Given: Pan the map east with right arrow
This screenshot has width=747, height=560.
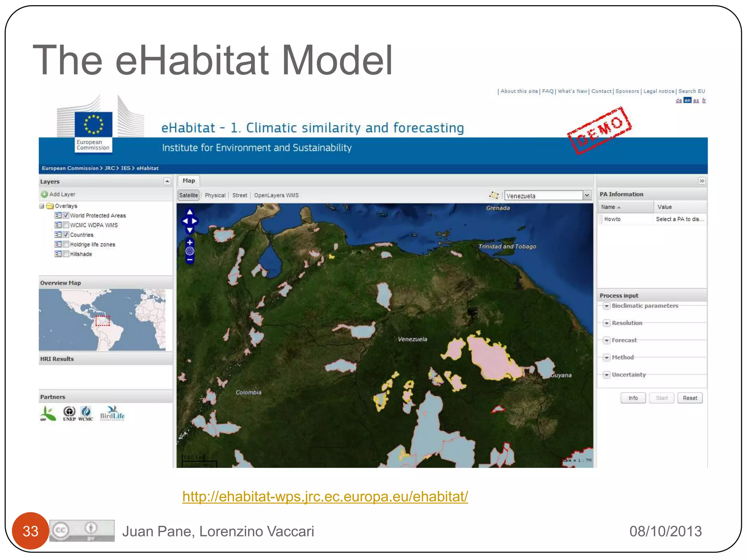Looking at the screenshot, I should point(194,221).
